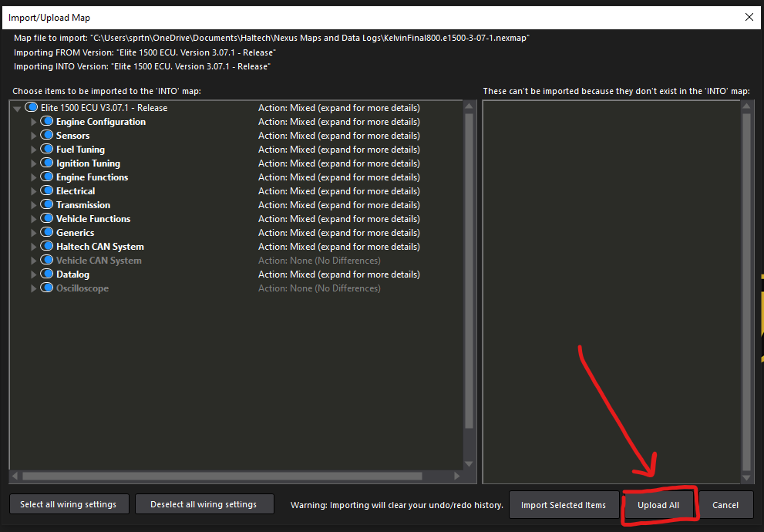Expand the Fuel Tuning tree node

point(33,150)
